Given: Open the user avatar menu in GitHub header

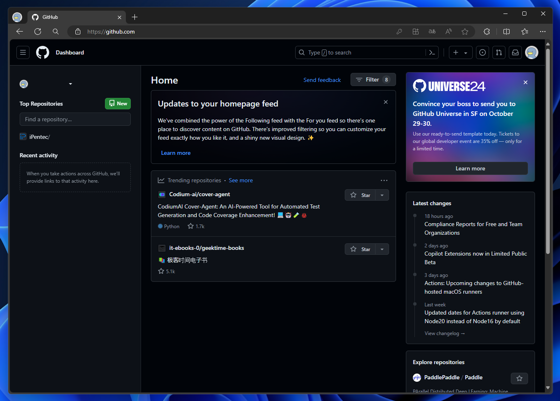Looking at the screenshot, I should point(531,52).
